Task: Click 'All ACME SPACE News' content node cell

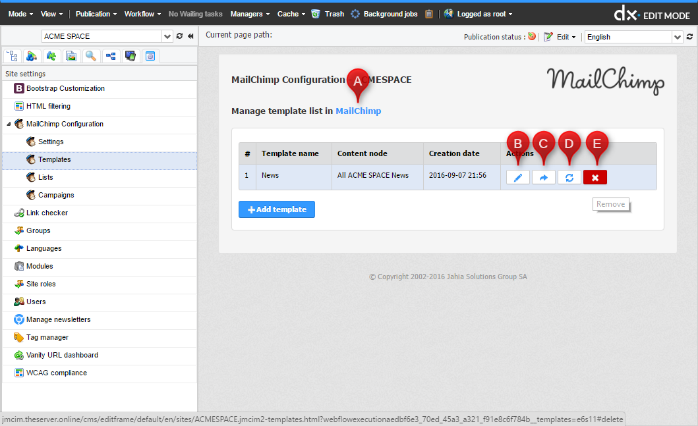Action: point(377,175)
